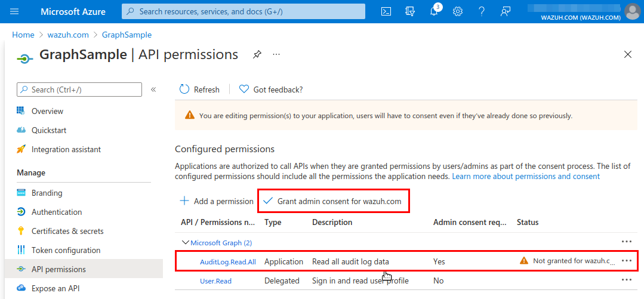Open Quickstart in the sidebar
The width and height of the screenshot is (644, 299).
pos(49,131)
